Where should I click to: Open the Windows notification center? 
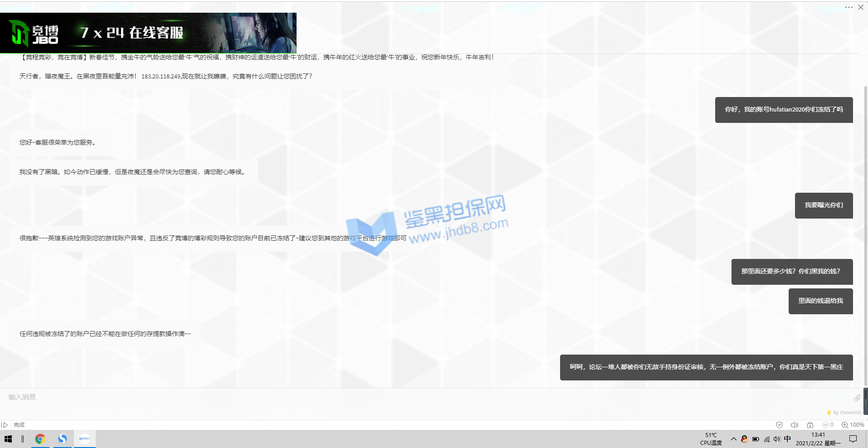click(853, 439)
